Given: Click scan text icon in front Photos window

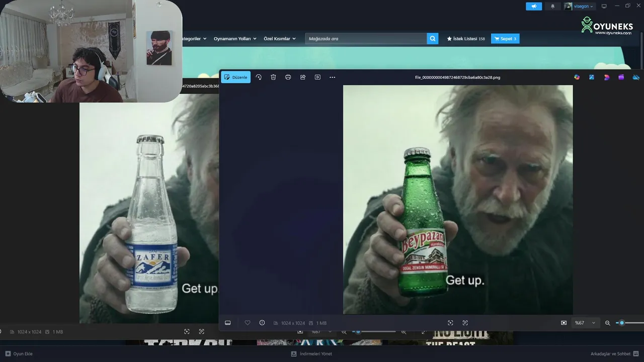Looking at the screenshot, I should (x=465, y=323).
